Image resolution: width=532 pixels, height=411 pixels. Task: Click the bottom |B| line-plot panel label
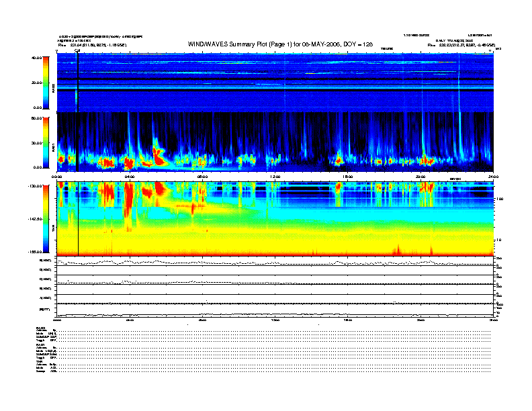pyautogui.click(x=44, y=310)
